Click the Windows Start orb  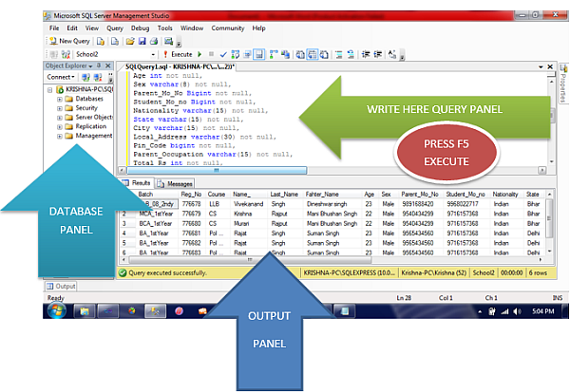(56, 311)
